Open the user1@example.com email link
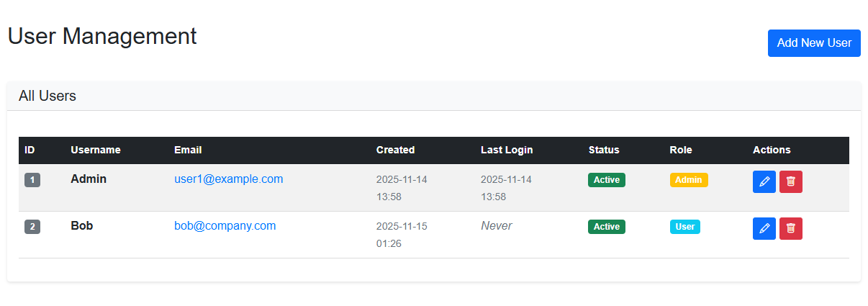The image size is (868, 306). 228,179
